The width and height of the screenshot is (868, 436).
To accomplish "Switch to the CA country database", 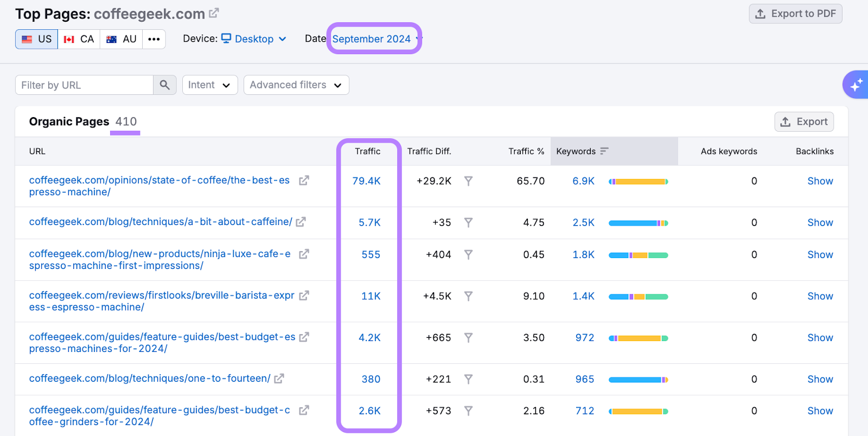I will click(79, 39).
